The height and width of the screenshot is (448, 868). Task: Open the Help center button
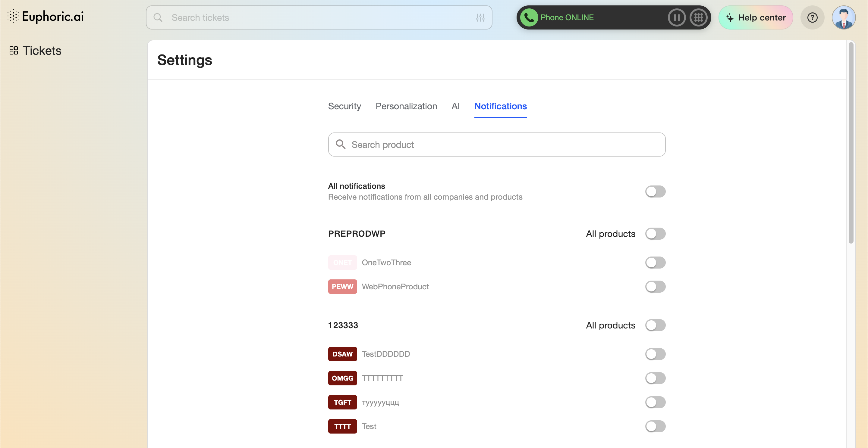[x=756, y=17]
